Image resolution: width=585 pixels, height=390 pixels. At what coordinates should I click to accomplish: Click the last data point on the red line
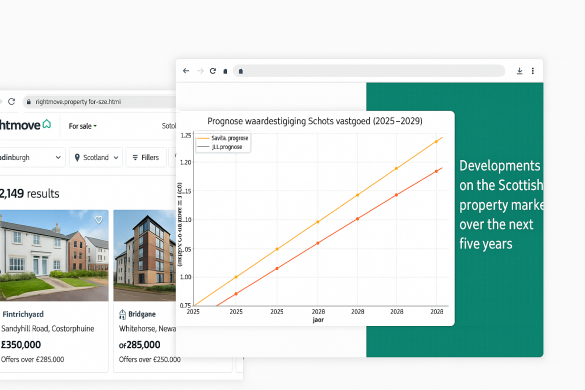[436, 172]
